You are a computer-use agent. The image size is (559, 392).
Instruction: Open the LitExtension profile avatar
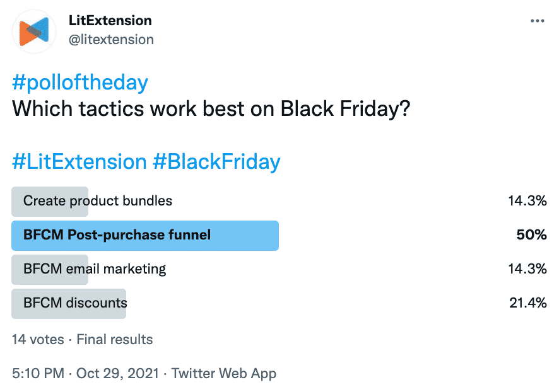(x=34, y=32)
